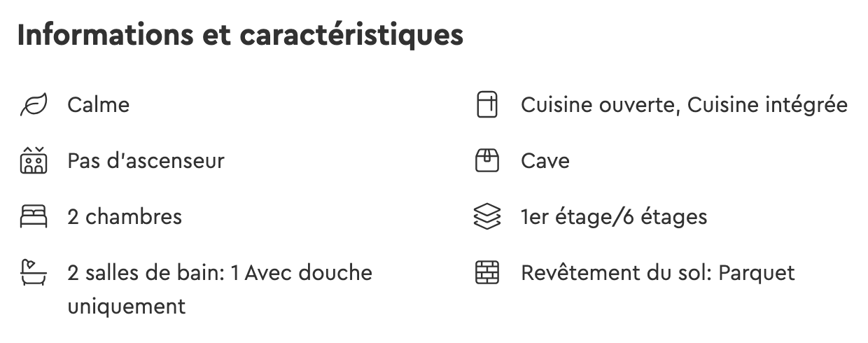Click the stacked layers floor-level icon
868x343 pixels.
[x=486, y=217]
